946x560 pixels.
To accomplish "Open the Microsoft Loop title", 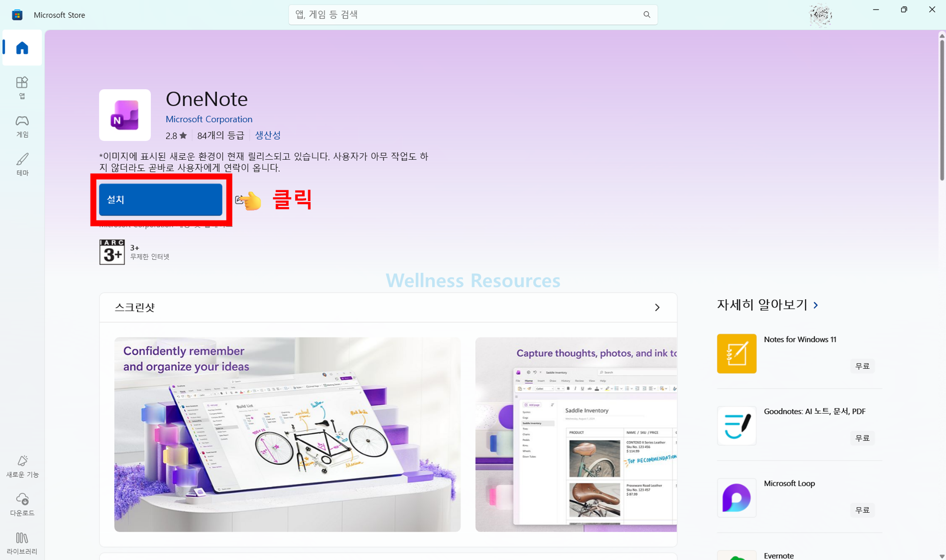I will pos(789,483).
